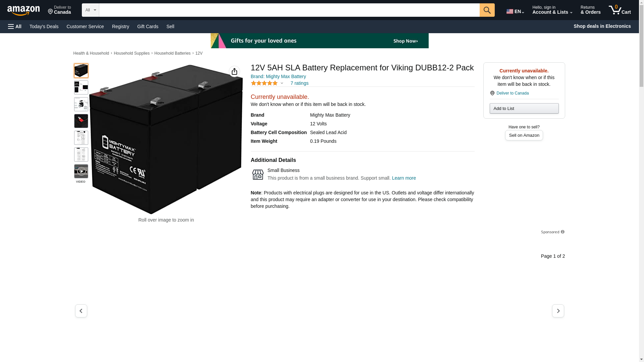Open Gift Cards in navigation bar

pos(148,26)
